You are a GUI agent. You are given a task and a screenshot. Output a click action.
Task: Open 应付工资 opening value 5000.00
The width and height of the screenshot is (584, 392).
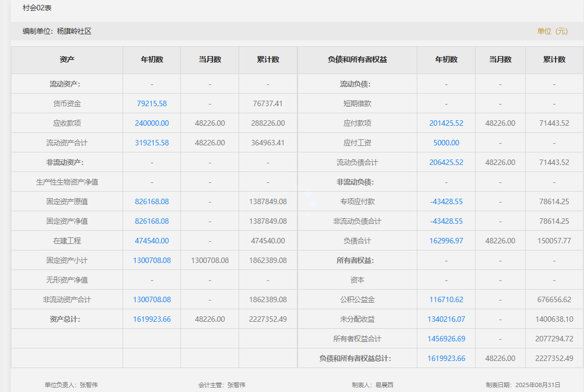pos(446,143)
